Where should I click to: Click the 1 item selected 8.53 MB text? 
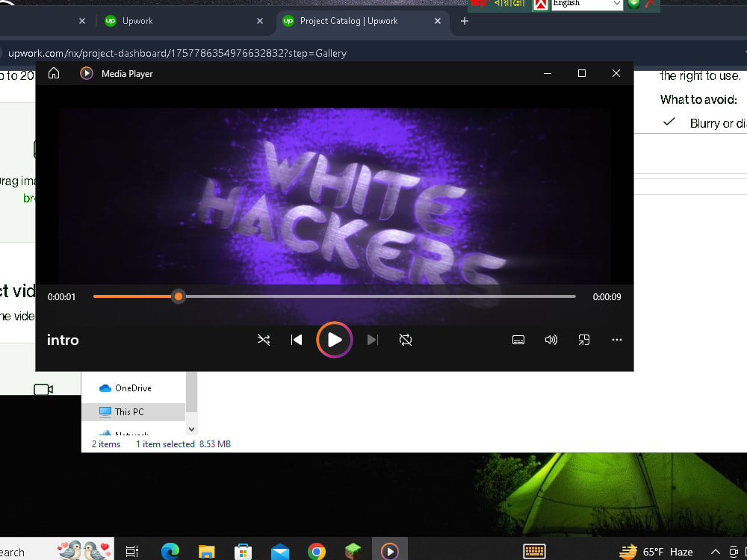(184, 444)
